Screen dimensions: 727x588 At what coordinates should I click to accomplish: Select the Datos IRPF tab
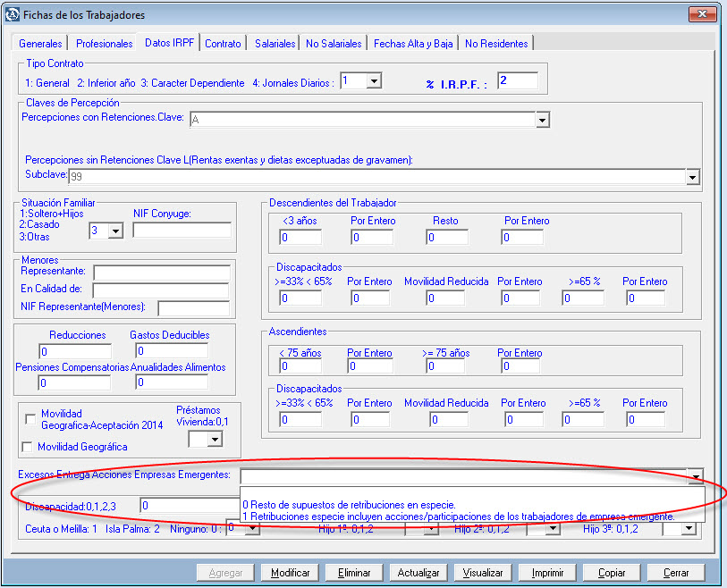tap(169, 43)
